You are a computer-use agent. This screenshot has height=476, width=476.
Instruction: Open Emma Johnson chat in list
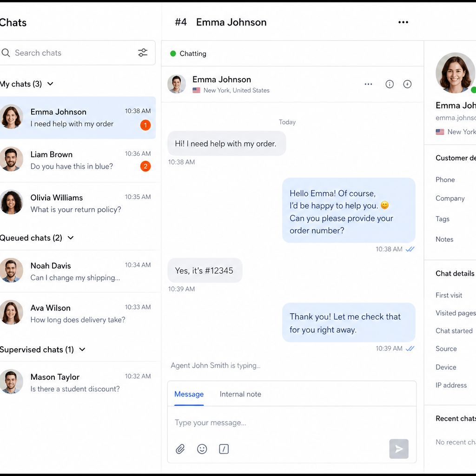pos(78,118)
